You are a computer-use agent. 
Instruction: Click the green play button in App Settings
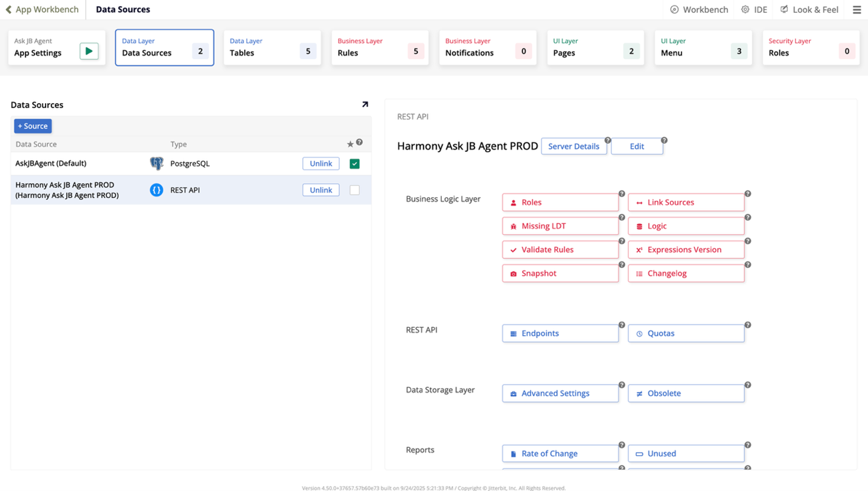coord(89,52)
